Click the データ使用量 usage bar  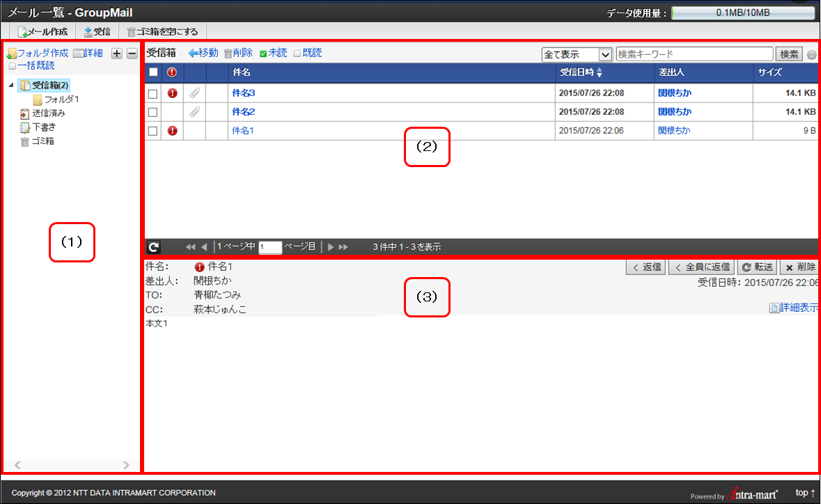(x=743, y=13)
